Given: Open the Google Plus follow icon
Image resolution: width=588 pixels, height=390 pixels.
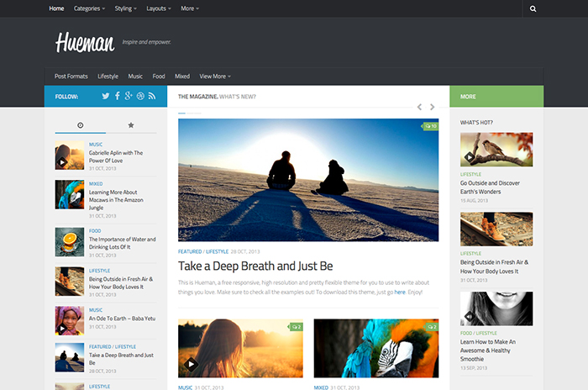Looking at the screenshot, I should click(129, 96).
